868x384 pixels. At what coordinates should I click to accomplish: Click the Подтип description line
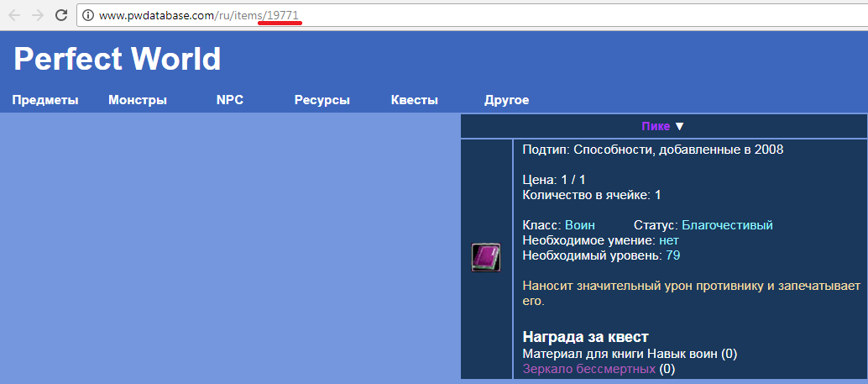pos(653,150)
